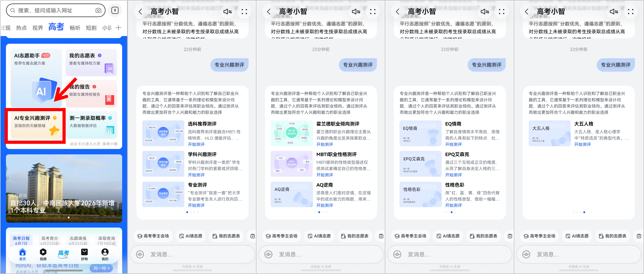Open the 我的报告 card
The height and width of the screenshot is (274, 644).
coord(91,93)
